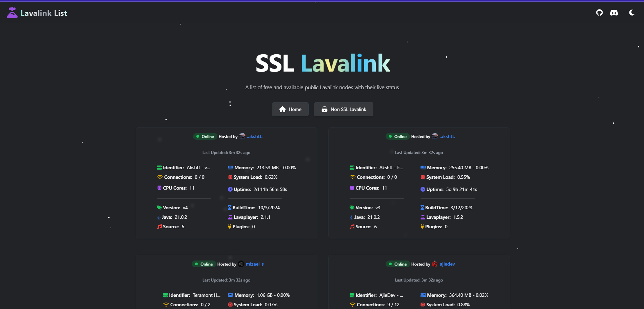Screen dimensions: 644x309
Task: Click the Online badge on Akshtt v4 card
Action: (205, 136)
